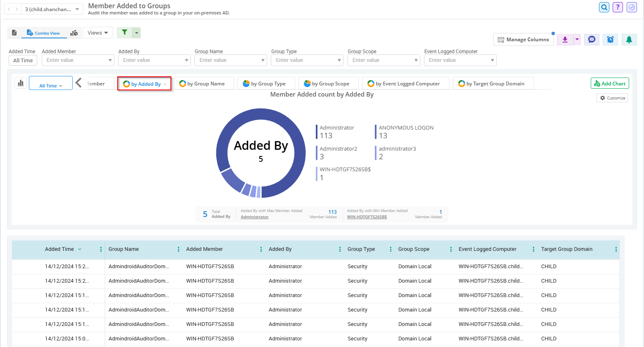644x347 pixels.
Task: Click the green bell alert icon
Action: coord(629,40)
